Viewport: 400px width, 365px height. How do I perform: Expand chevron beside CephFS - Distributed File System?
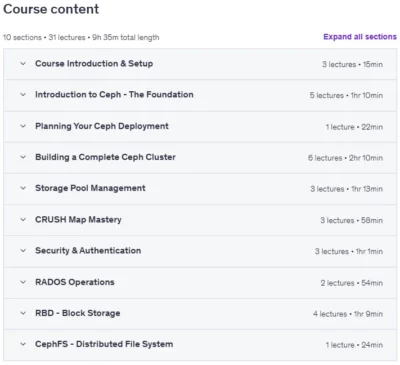coord(23,344)
